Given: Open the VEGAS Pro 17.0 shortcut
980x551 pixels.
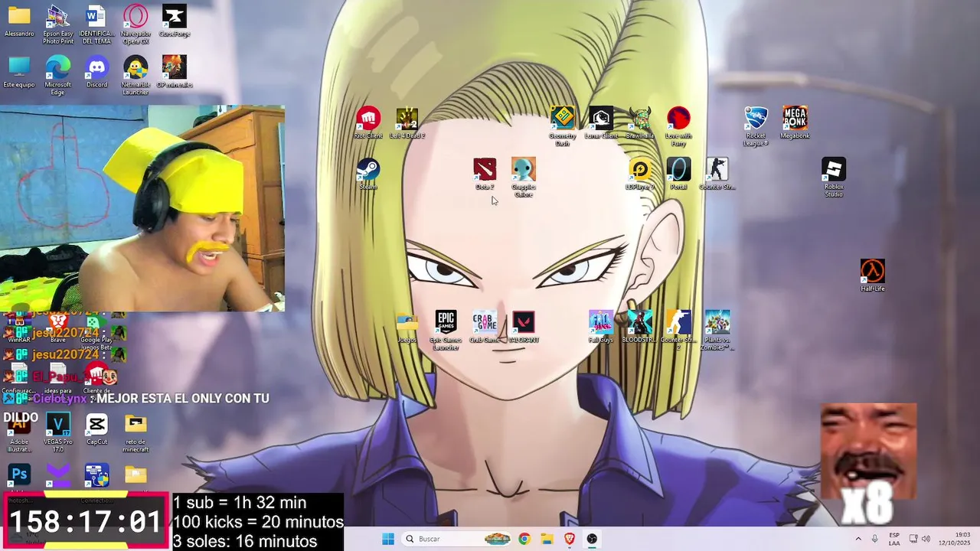Looking at the screenshot, I should pyautogui.click(x=58, y=432).
